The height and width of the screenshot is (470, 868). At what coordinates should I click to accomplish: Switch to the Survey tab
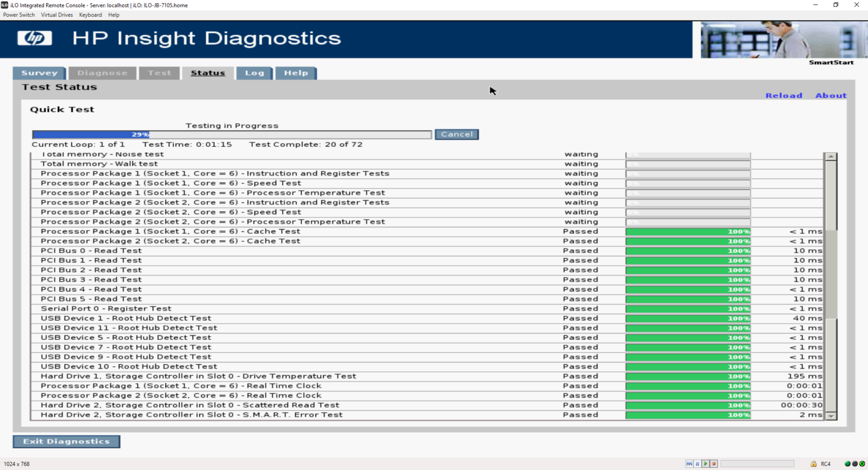(39, 73)
